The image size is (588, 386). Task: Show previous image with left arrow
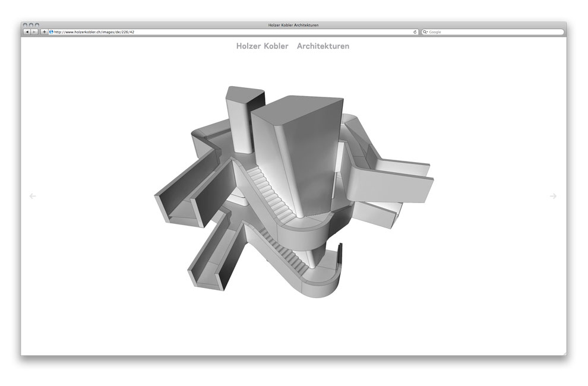[x=33, y=196]
